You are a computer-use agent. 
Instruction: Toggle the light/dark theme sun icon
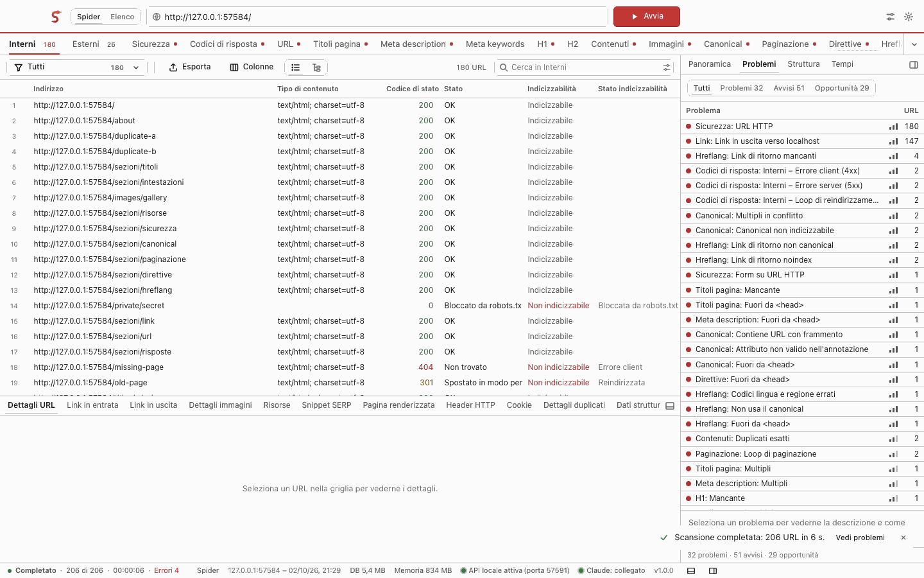[x=909, y=17]
